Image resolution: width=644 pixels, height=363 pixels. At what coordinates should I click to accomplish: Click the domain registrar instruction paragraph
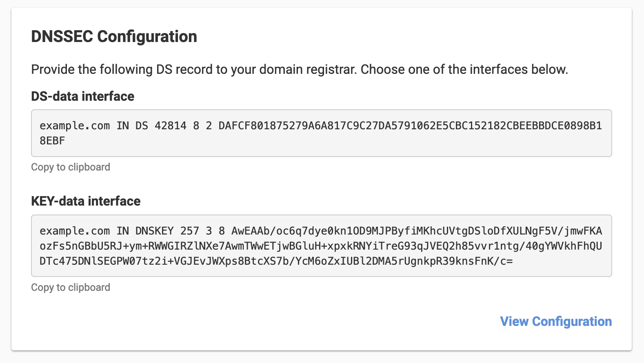pyautogui.click(x=300, y=69)
